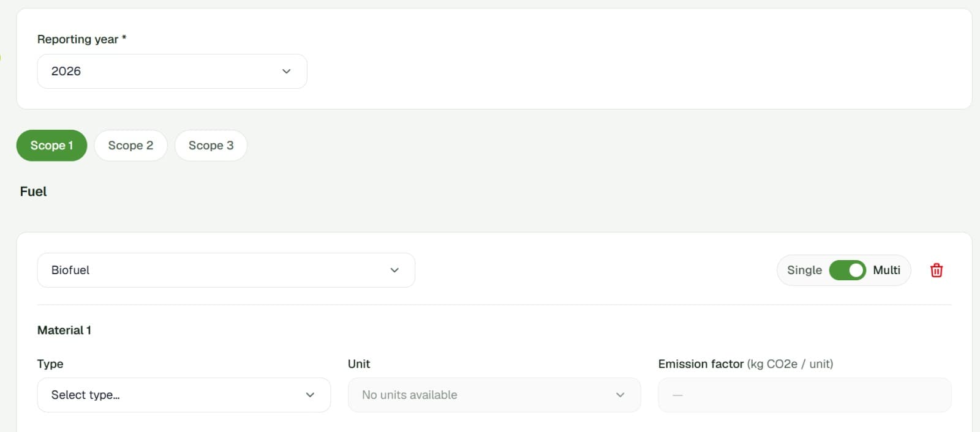Open the Biofuel fuel dropdown

226,270
